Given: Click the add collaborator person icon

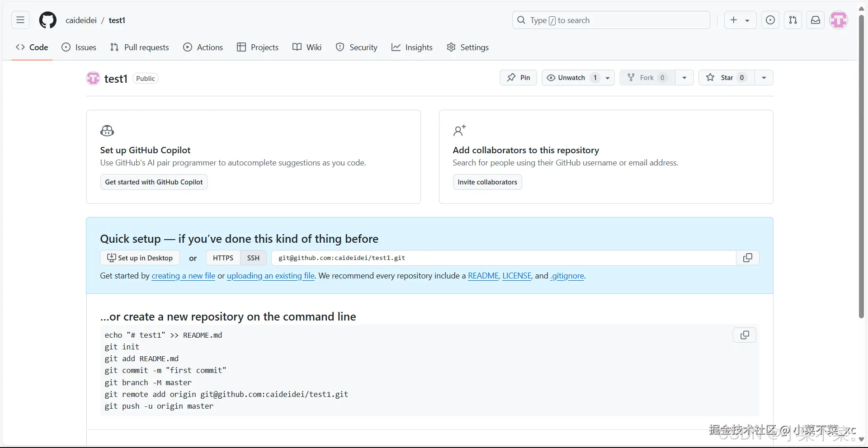Looking at the screenshot, I should pos(459,131).
